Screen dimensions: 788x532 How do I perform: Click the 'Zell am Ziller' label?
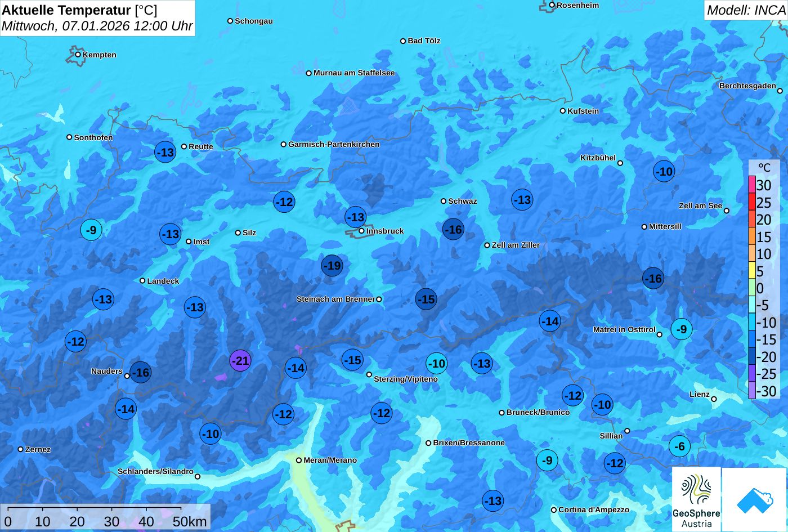(x=516, y=245)
